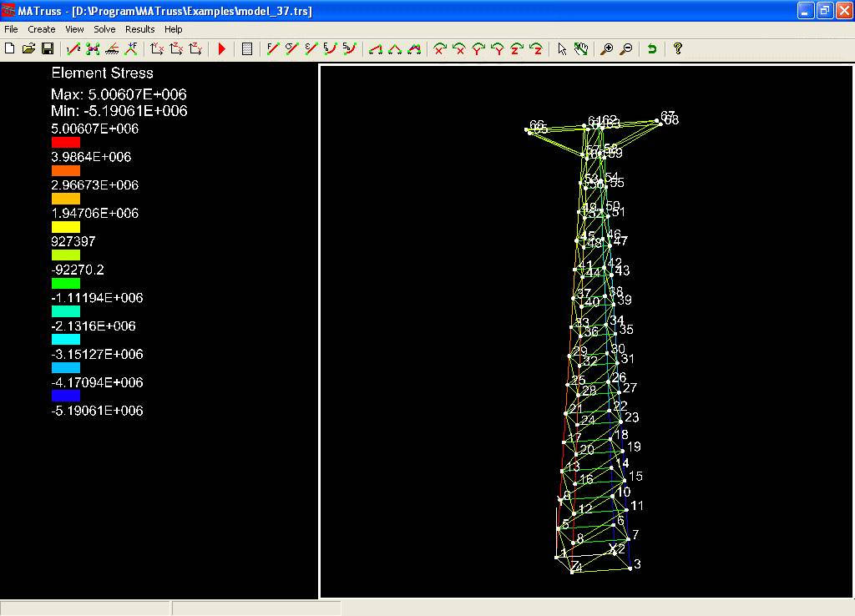Viewport: 855px width, 616px height.
Task: Pick node 3 label at the tower base
Action: (637, 563)
